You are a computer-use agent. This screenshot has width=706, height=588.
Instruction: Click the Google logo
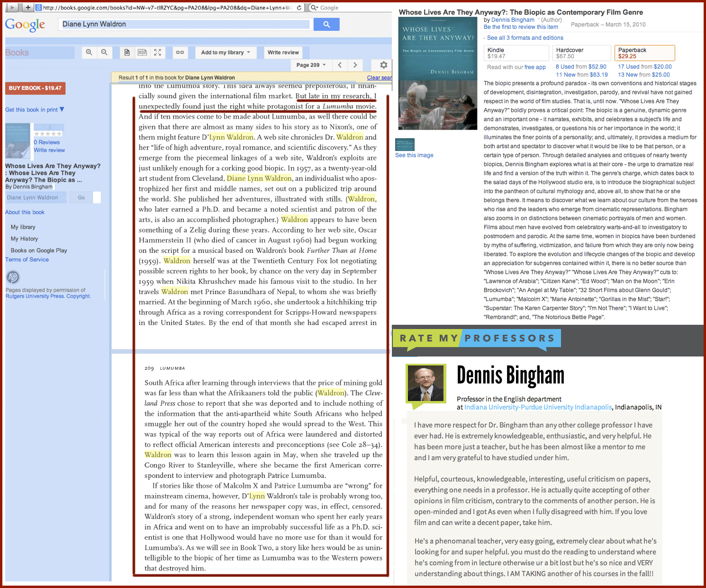pyautogui.click(x=25, y=25)
